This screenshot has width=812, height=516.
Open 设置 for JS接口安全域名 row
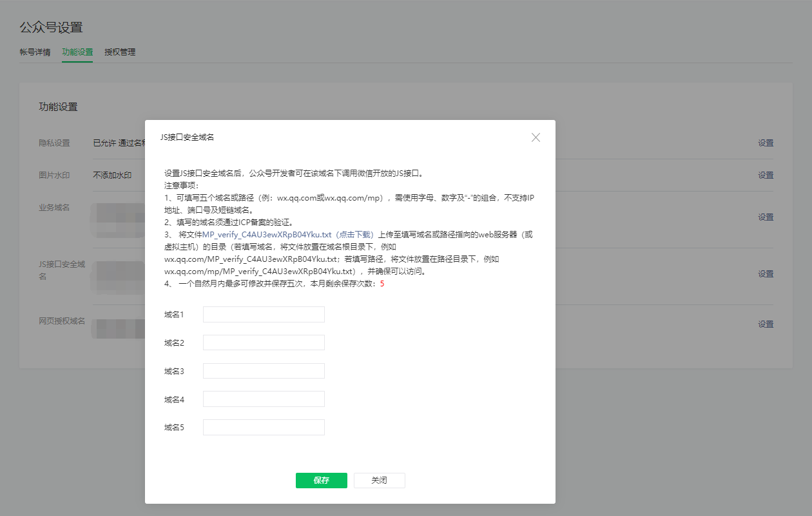click(766, 274)
